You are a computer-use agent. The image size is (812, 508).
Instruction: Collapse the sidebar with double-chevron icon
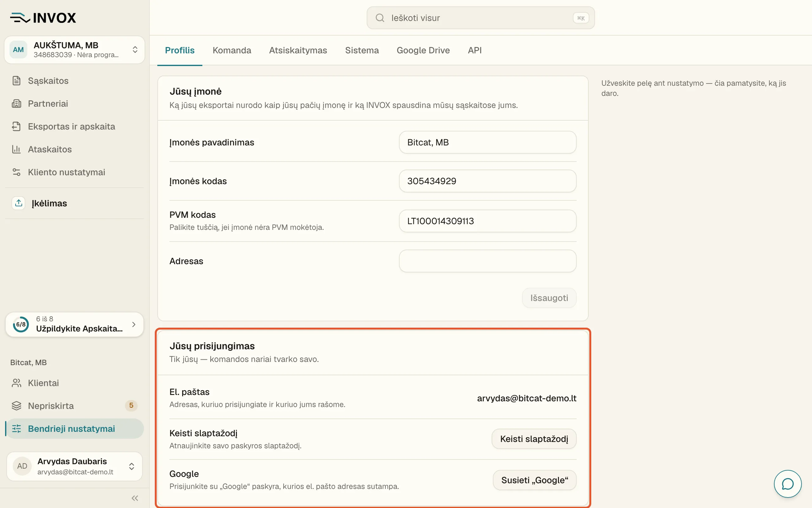click(x=135, y=498)
